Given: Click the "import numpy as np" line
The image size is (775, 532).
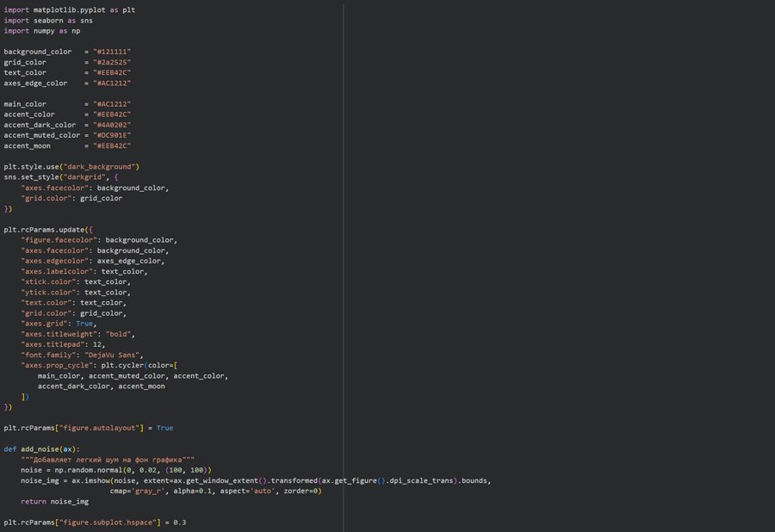Looking at the screenshot, I should click(x=42, y=30).
